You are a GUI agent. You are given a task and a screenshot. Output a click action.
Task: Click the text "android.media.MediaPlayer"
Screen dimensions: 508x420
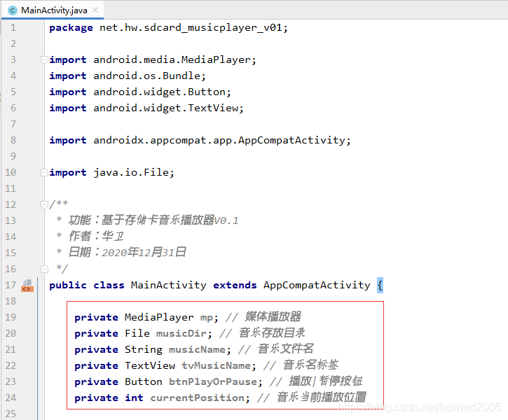tap(172, 60)
